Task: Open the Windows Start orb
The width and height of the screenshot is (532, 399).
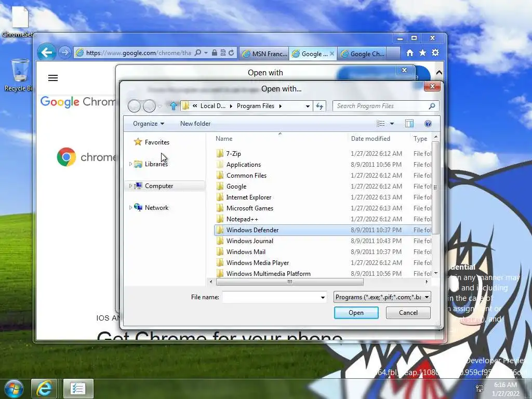Action: (x=14, y=389)
